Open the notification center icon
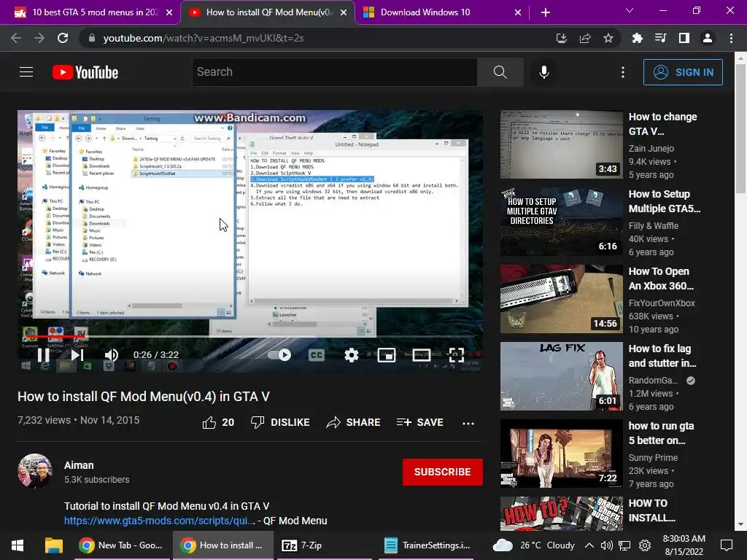Viewport: 747px width, 560px height. coord(727,545)
